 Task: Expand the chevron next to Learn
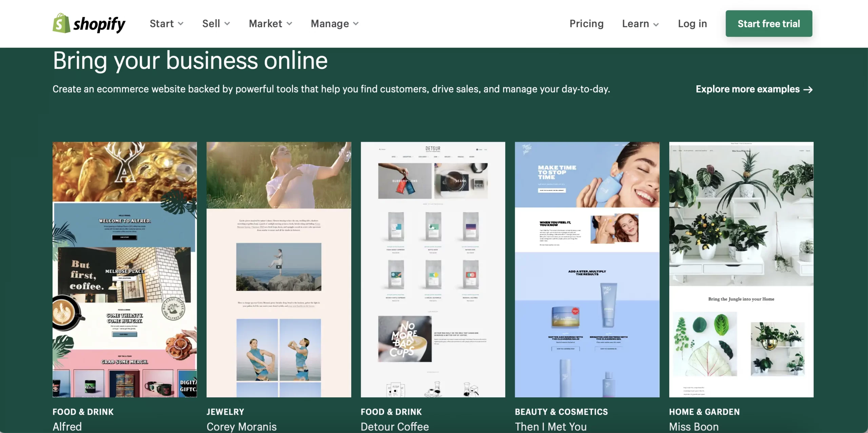click(x=656, y=24)
